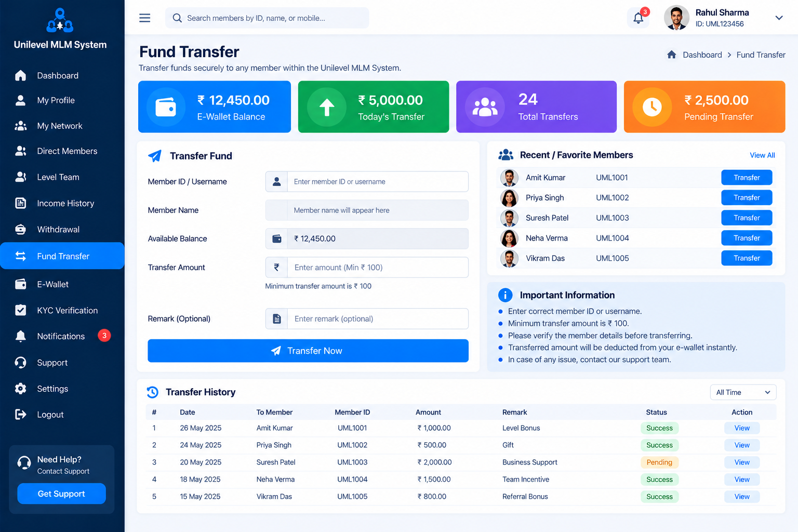Viewport: 798px width, 532px height.
Task: Click the View All link
Action: click(x=762, y=155)
